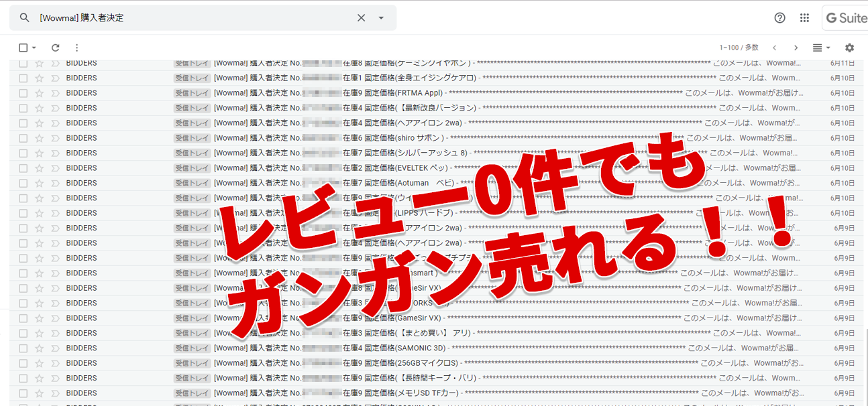
Task: Select the FRTMA Appl email checkbox
Action: coord(23,93)
